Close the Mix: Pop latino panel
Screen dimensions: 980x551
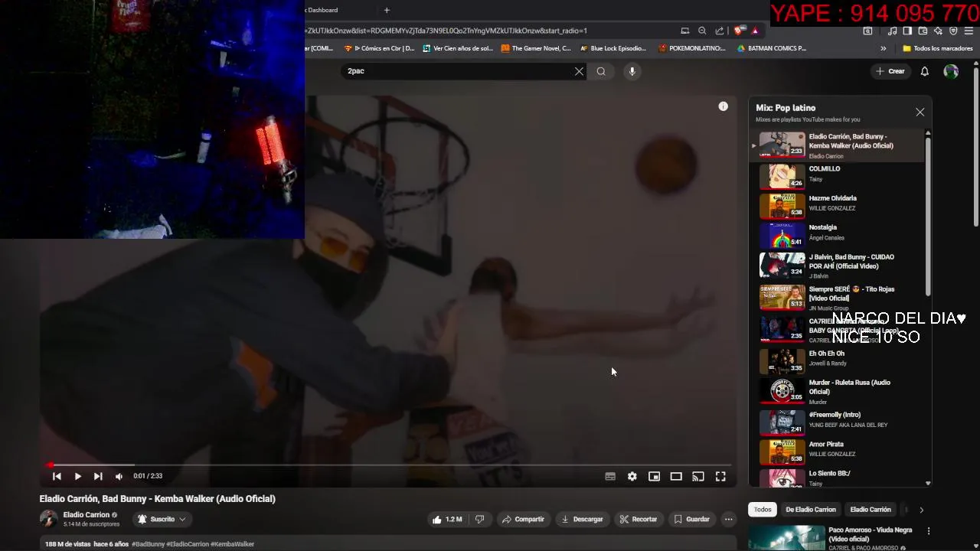click(920, 112)
